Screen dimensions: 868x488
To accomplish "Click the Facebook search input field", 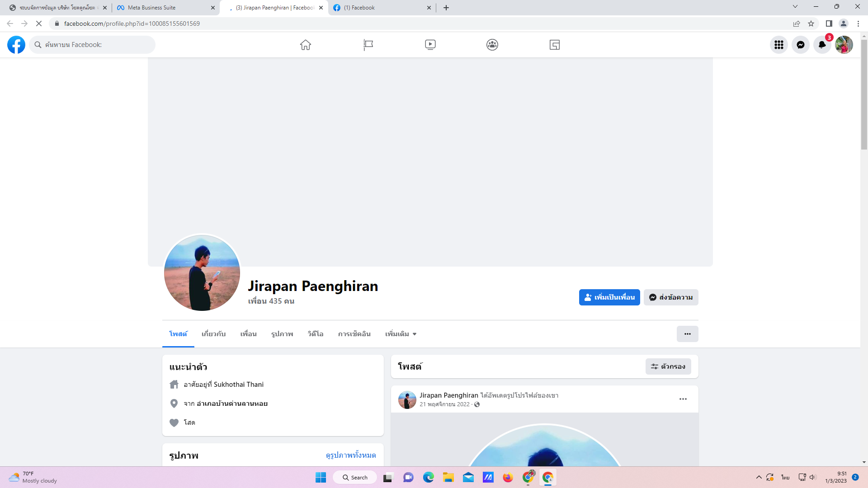I will coord(97,45).
